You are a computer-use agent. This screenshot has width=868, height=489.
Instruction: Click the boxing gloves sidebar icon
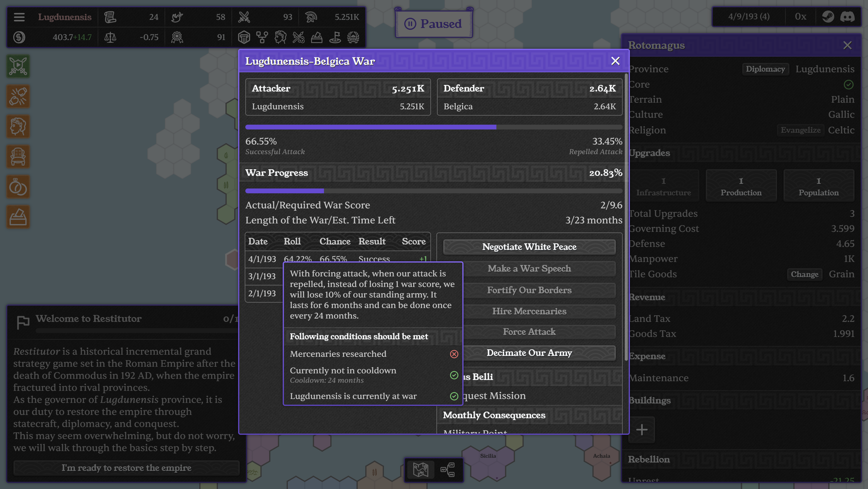(x=18, y=97)
